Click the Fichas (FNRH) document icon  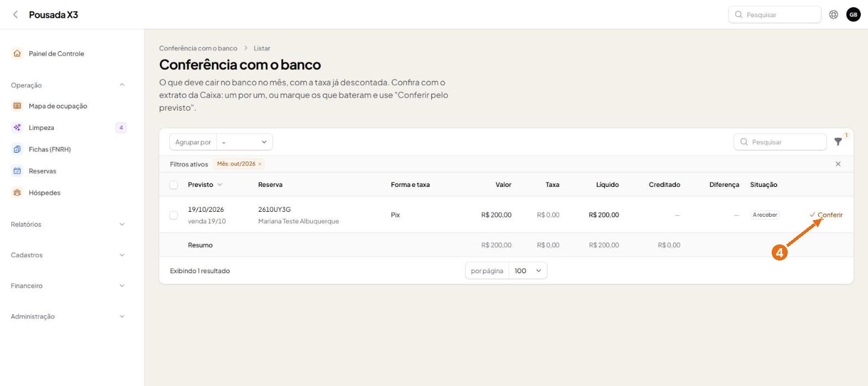click(17, 149)
